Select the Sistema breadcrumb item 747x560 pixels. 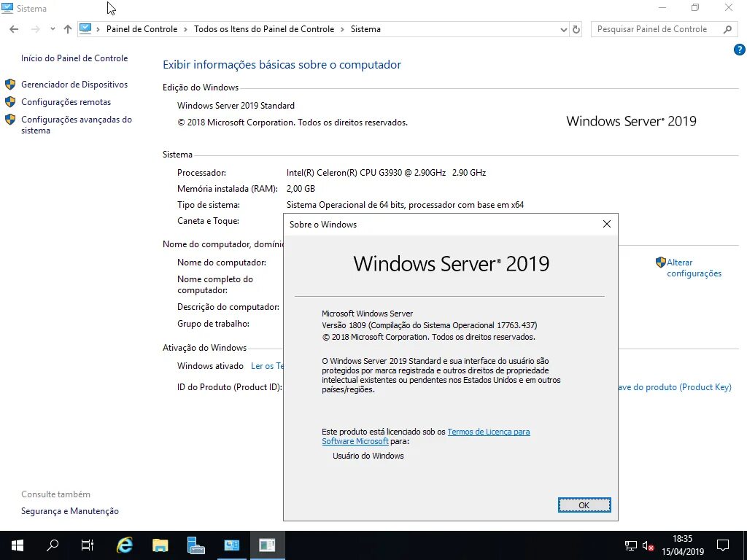coord(365,29)
